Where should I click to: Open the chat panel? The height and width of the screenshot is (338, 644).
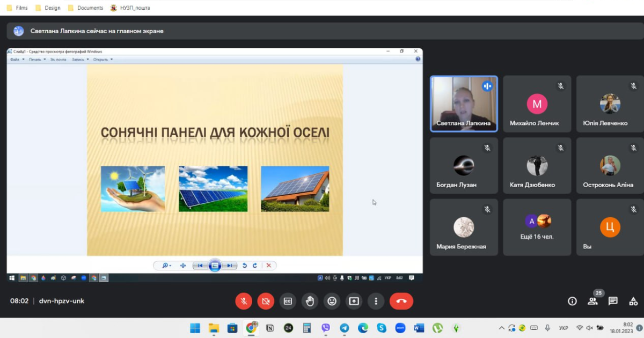613,301
